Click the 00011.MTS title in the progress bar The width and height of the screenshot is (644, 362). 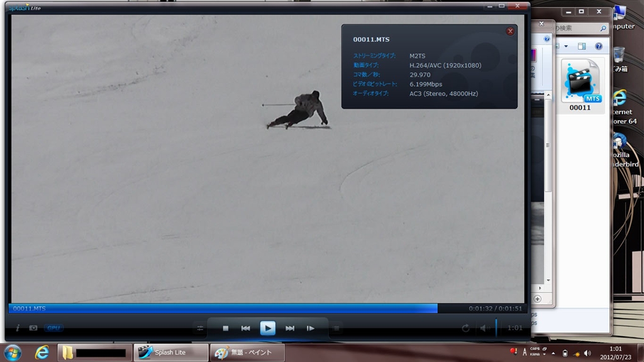tap(29, 308)
